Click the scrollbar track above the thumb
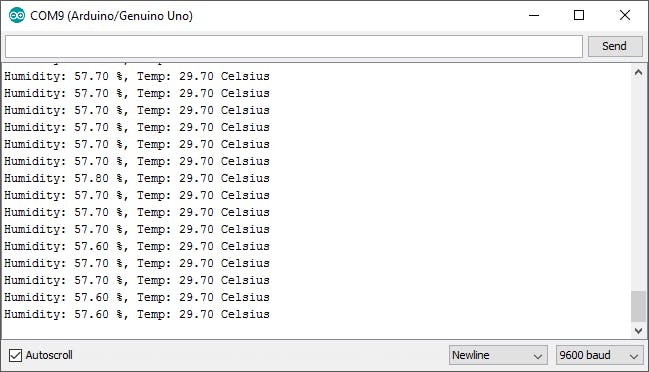 click(638, 185)
